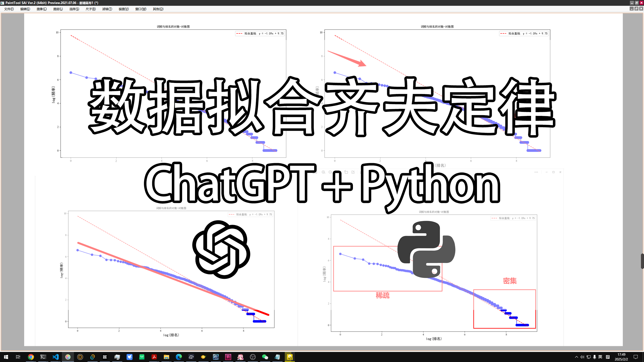Restore down the PaintTool SAI application window
Screen dimensions: 644x362
pos(636,3)
